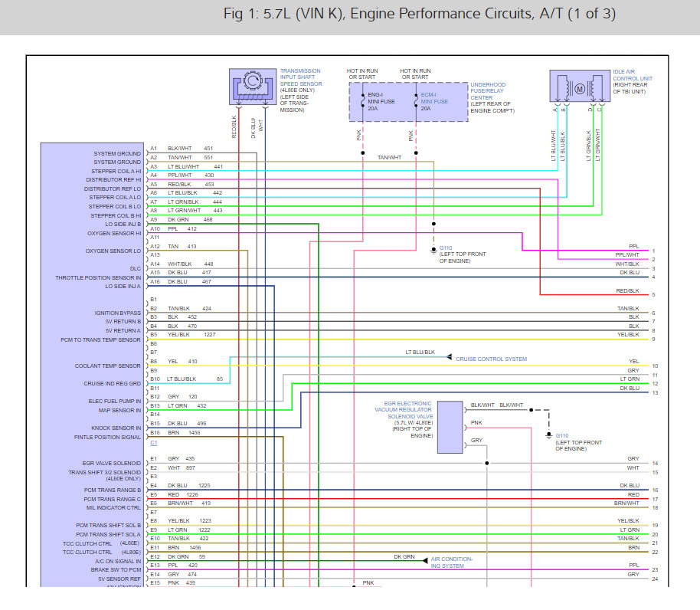700x610 pixels.
Task: Click pin B16 'BRN 1456' wire label
Action: coord(184,433)
